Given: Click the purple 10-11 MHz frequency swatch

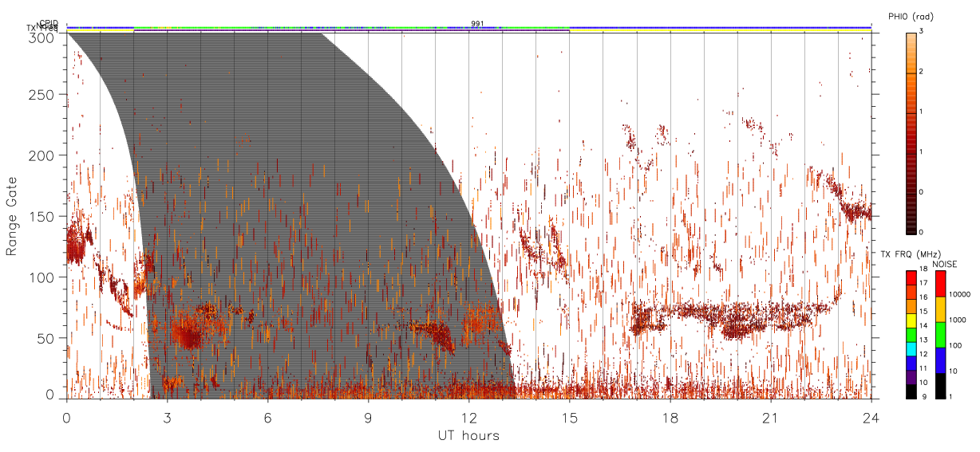Looking at the screenshot, I should point(911,377).
